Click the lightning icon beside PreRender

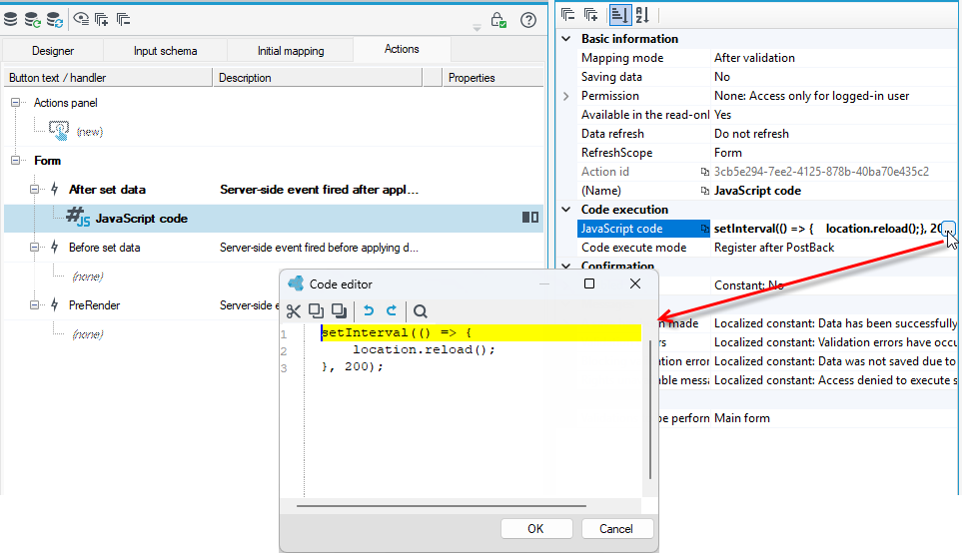click(55, 304)
